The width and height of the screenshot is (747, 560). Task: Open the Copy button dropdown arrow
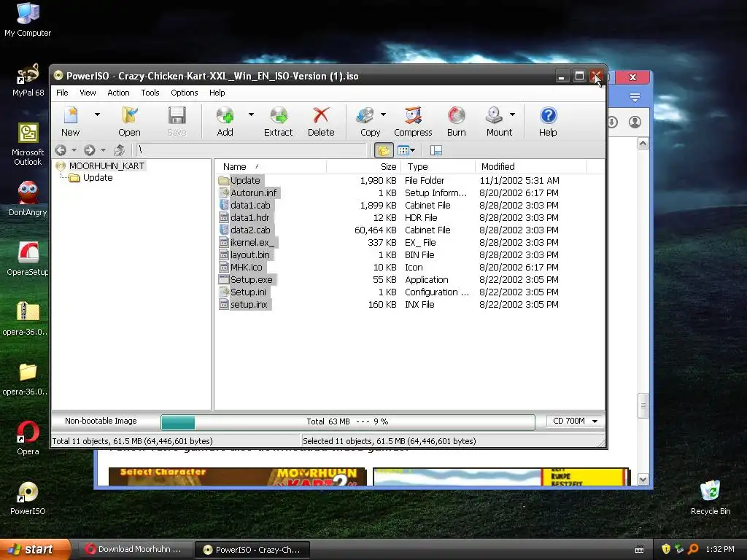(x=383, y=114)
